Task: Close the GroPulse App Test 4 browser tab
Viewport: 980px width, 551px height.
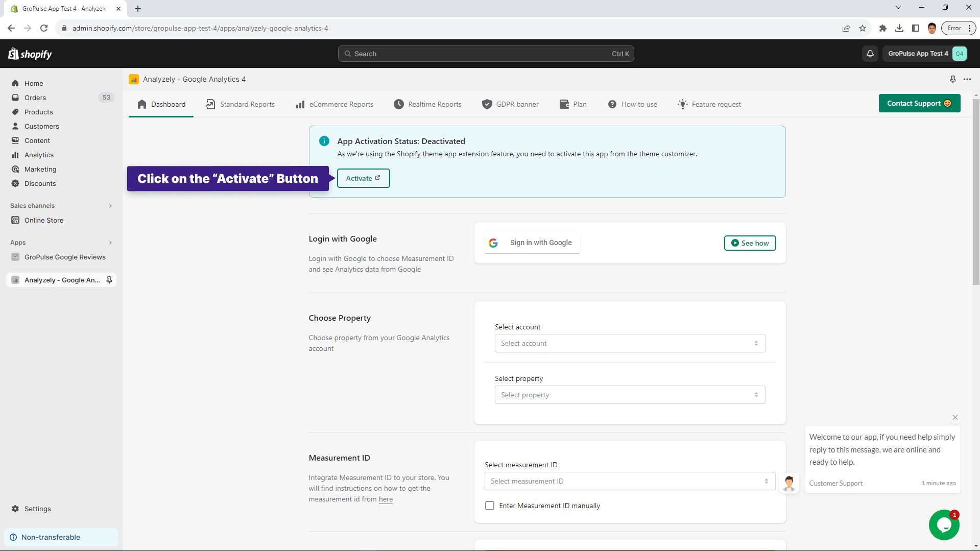Action: click(x=118, y=9)
